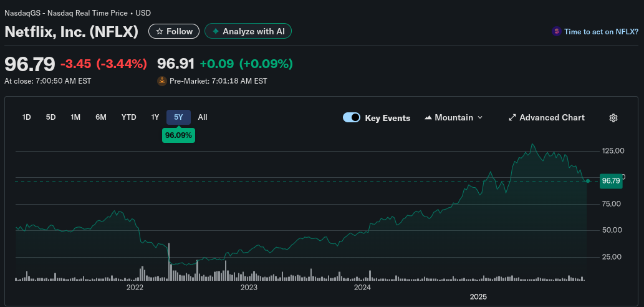Click the tallest volume bar in 2022
644x307 pixels.
[169, 262]
